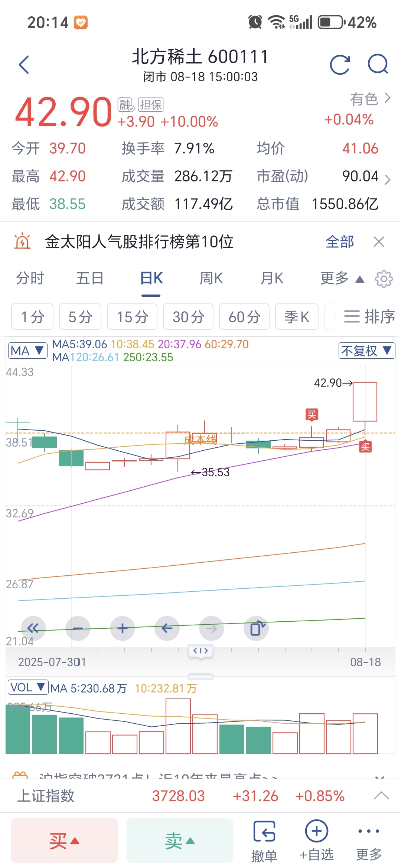The width and height of the screenshot is (401, 868).
Task: Open the search magnifier icon
Action: pyautogui.click(x=378, y=64)
